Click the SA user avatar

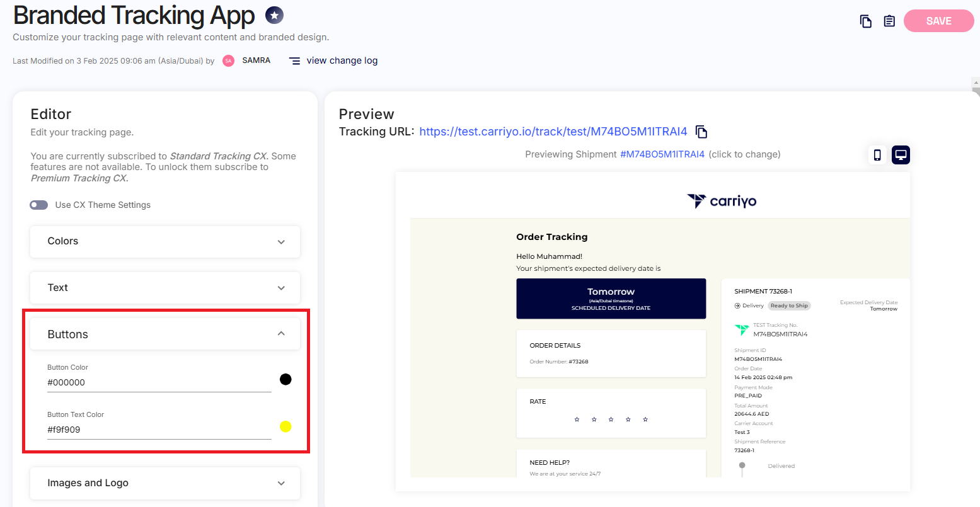229,61
